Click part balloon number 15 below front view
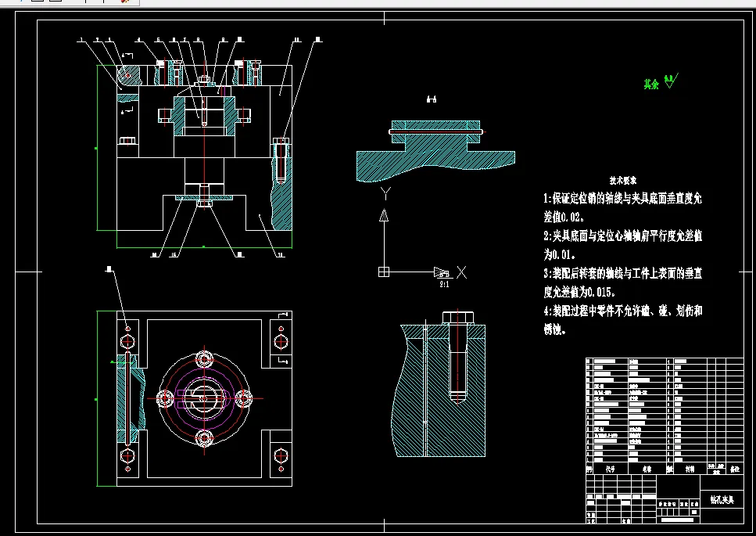756x536 pixels. [x=174, y=255]
